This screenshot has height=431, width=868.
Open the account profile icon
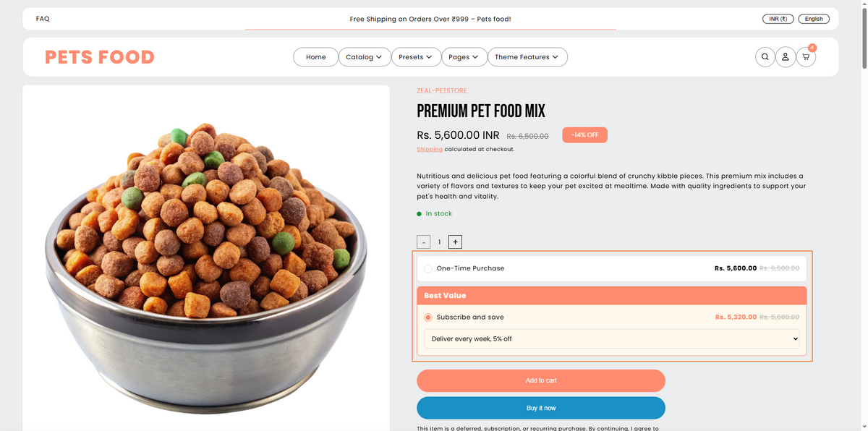tap(786, 57)
